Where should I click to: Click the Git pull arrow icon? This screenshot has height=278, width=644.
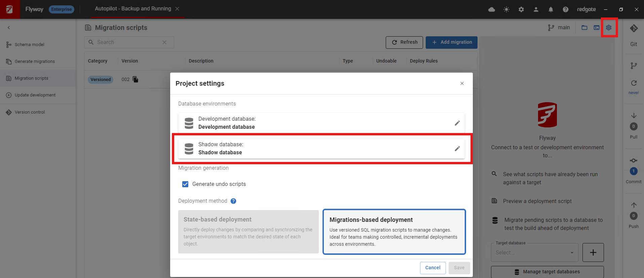(634, 116)
